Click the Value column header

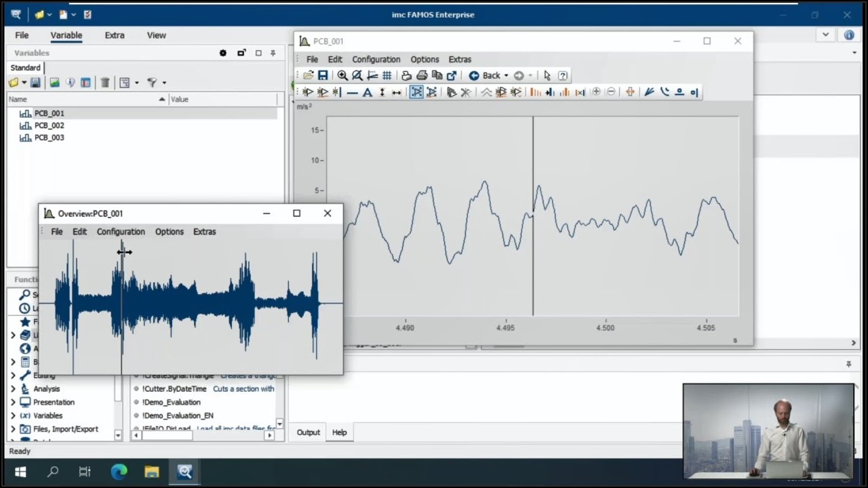point(224,99)
